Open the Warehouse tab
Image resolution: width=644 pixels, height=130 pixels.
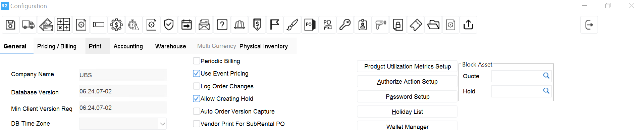click(170, 46)
